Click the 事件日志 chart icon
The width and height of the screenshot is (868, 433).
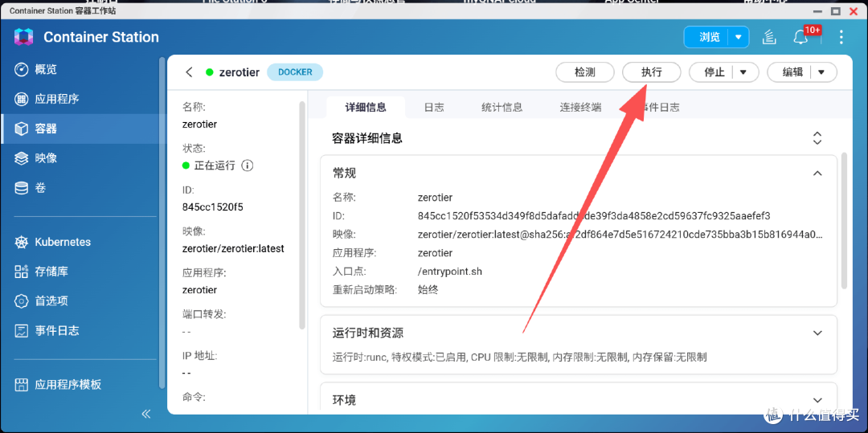click(x=21, y=331)
